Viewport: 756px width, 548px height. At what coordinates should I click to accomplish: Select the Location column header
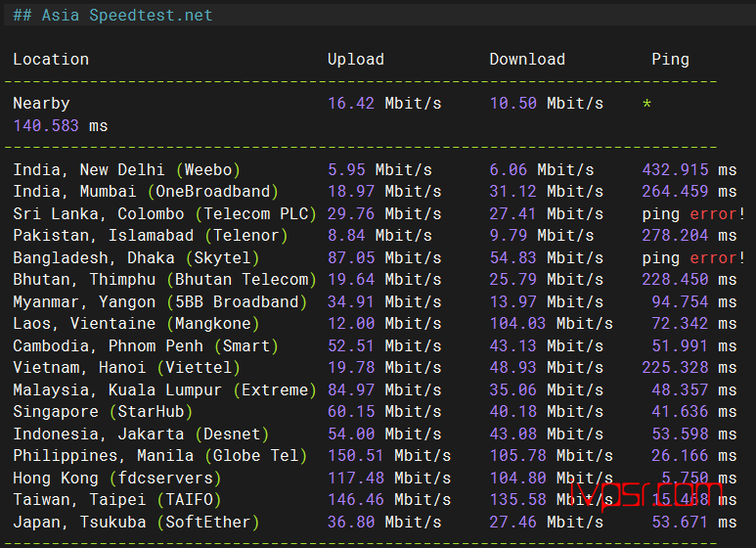(x=51, y=60)
